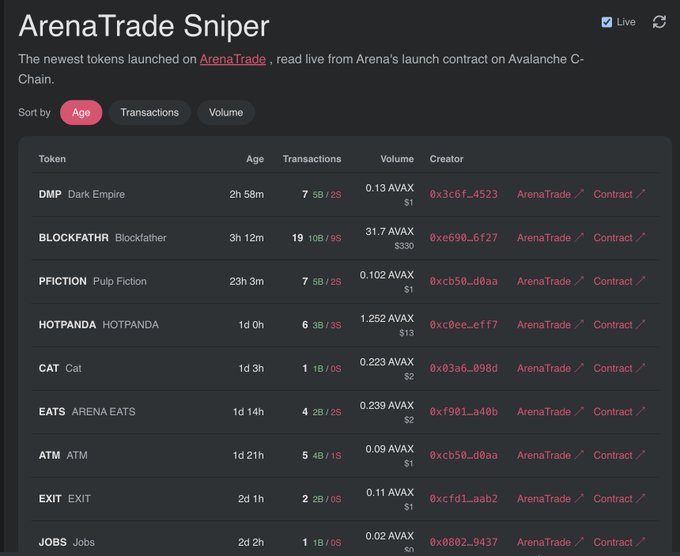
Task: Click the 1.252 AVAX volume value
Action: (x=387, y=318)
